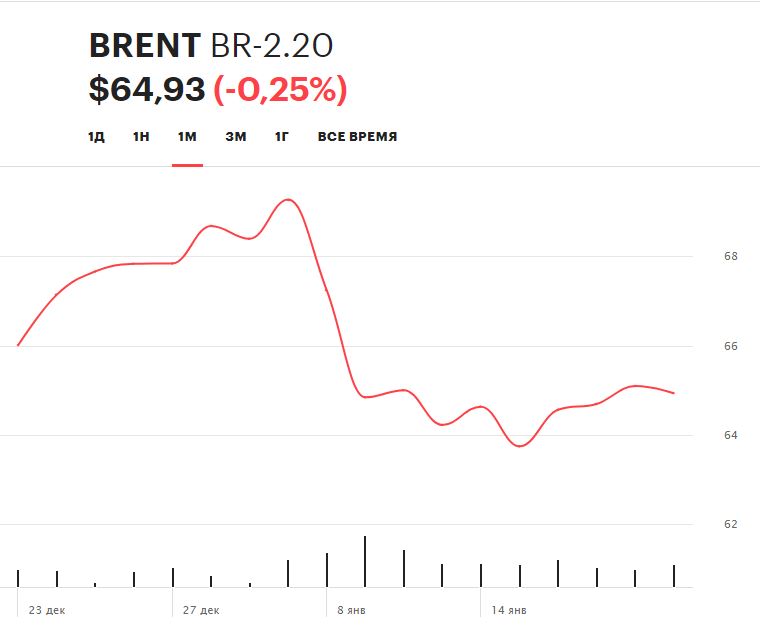This screenshot has height=633, width=760.
Task: Click the $64,93 current price
Action: [146, 90]
